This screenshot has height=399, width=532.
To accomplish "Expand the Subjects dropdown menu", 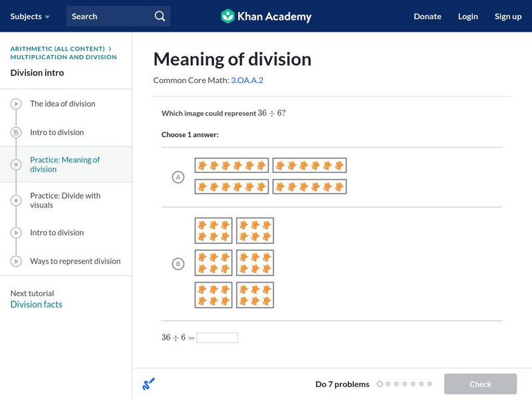I will point(30,16).
